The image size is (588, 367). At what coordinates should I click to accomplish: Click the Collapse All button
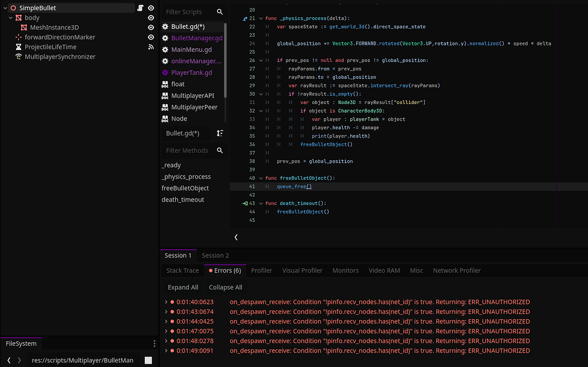[225, 287]
